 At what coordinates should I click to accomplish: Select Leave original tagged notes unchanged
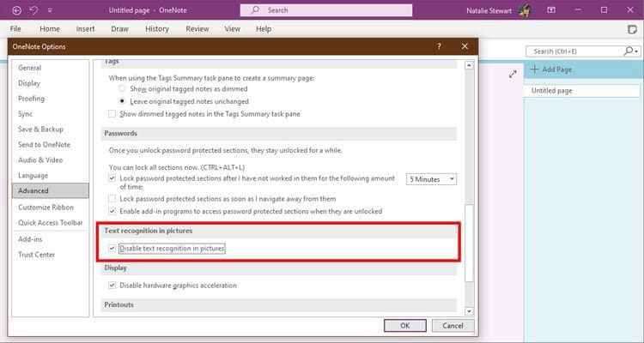coord(122,101)
